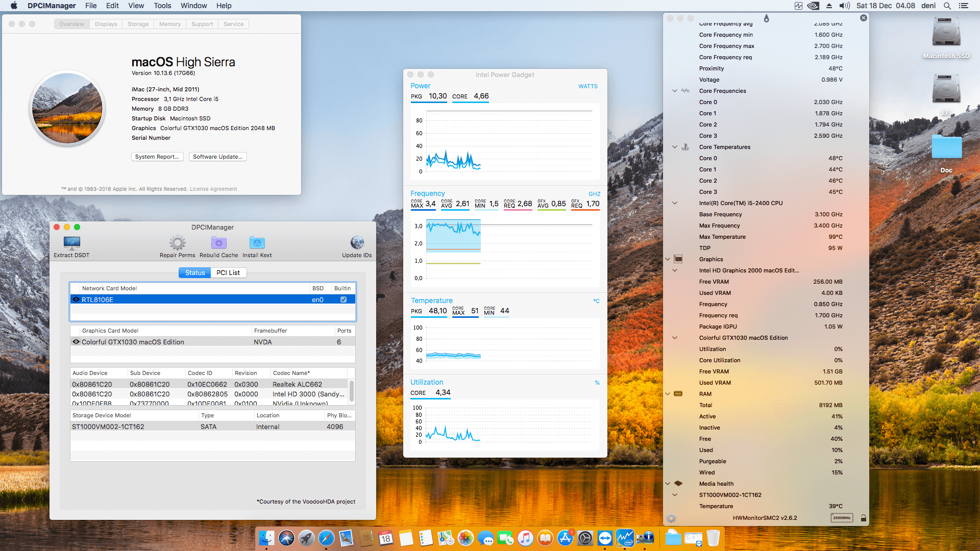Collapse the Core Temperatures group
The width and height of the screenshot is (980, 551).
(675, 147)
